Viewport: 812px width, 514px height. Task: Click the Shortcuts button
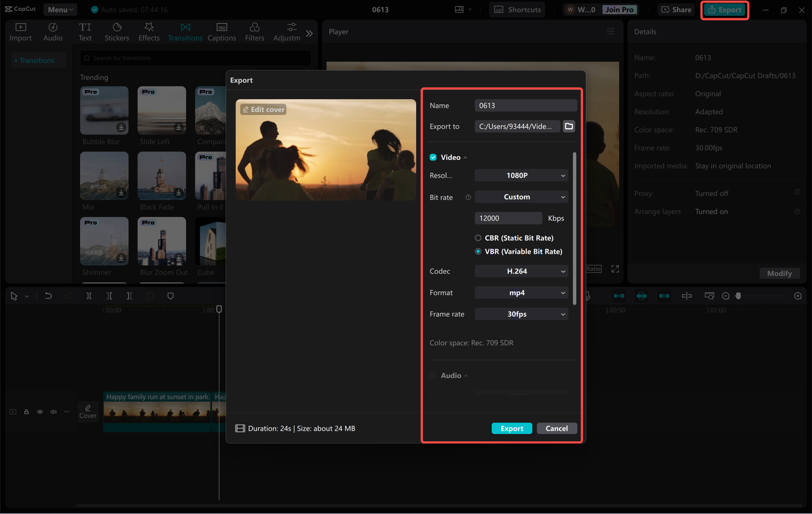(517, 10)
